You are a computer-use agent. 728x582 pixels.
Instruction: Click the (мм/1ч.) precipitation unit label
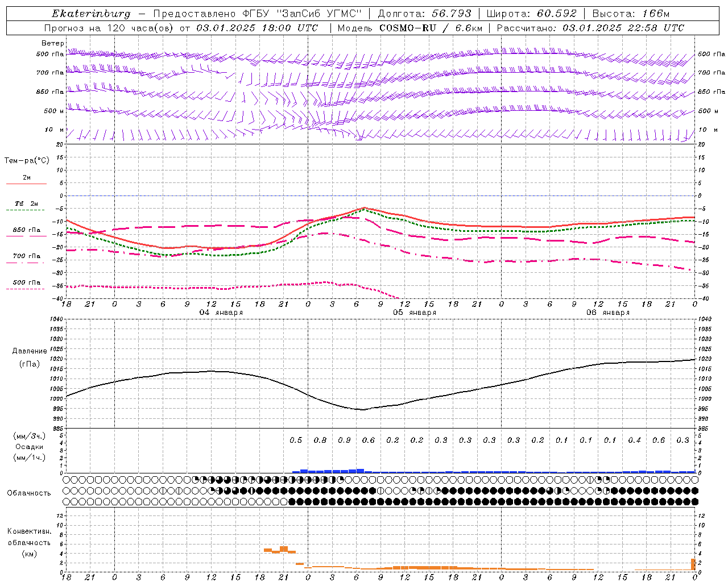(x=30, y=458)
